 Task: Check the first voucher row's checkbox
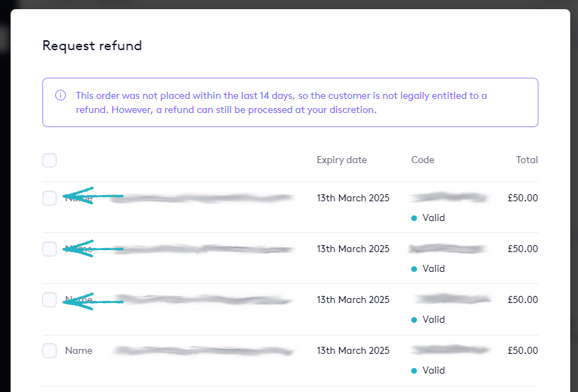pos(49,198)
